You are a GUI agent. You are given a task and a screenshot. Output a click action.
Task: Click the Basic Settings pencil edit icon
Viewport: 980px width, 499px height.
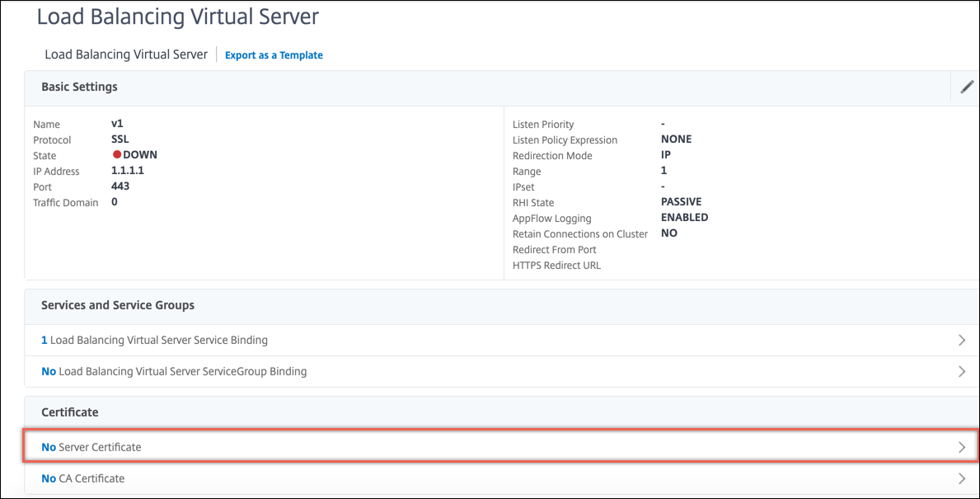tap(967, 87)
